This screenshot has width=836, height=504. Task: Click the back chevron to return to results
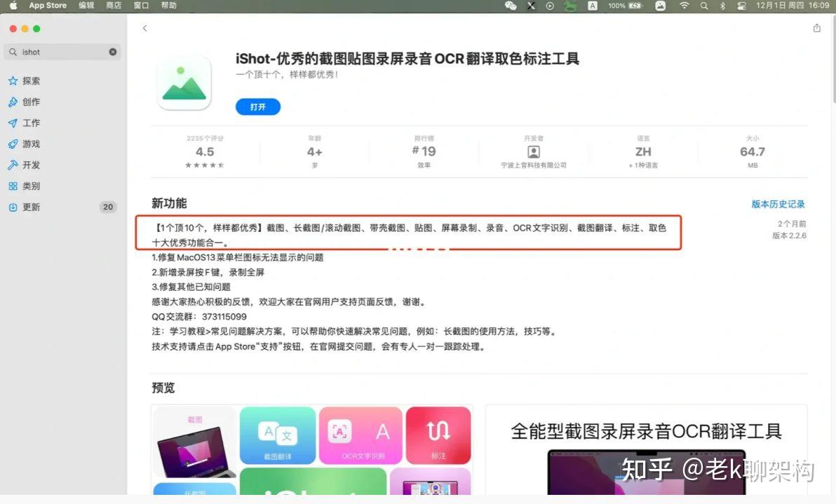click(x=144, y=28)
